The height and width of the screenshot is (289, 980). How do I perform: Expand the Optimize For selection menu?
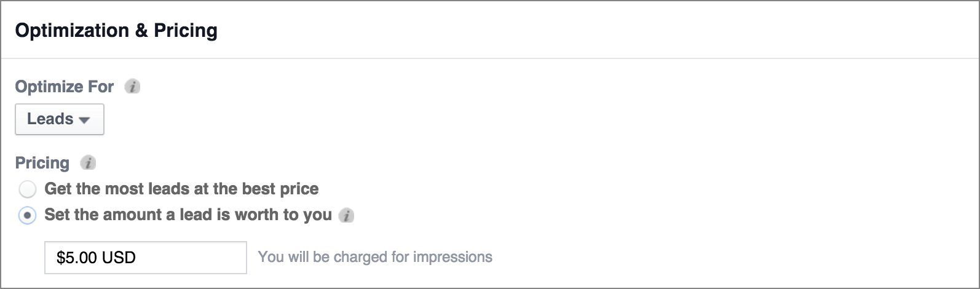[59, 119]
